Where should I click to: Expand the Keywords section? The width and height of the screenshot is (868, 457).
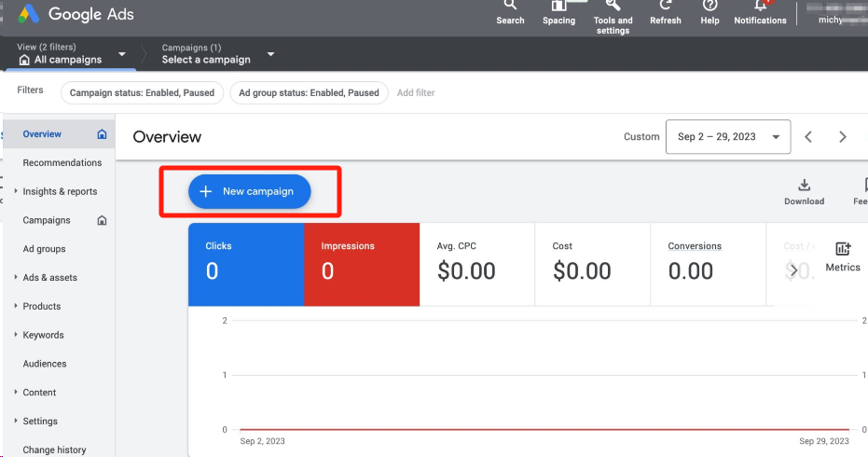16,335
